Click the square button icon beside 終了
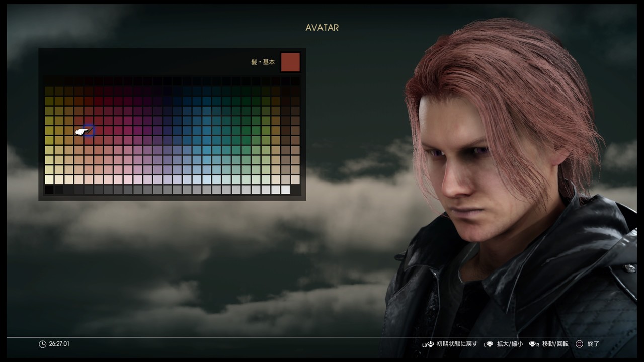Viewport: 644px width, 362px height. click(x=579, y=344)
